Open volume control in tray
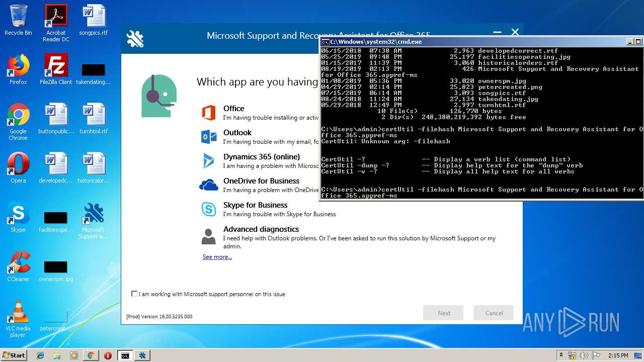This screenshot has height=362, width=644. [584, 355]
